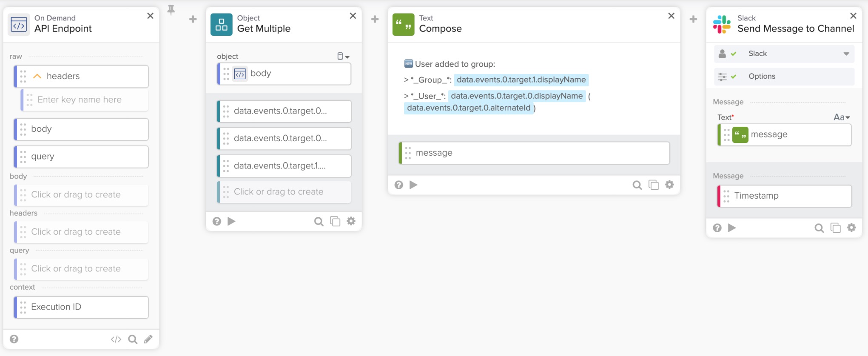Click the pin icon beside API Endpoint card
This screenshot has width=868, height=356.
coord(171,10)
